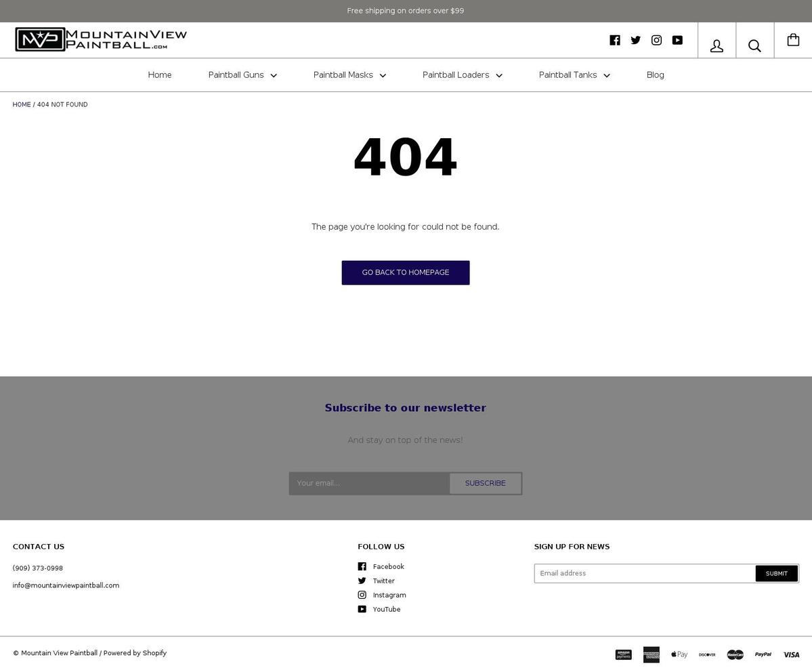Image resolution: width=812 pixels, height=670 pixels.
Task: Open Facebook icon in the header
Action: coord(615,41)
